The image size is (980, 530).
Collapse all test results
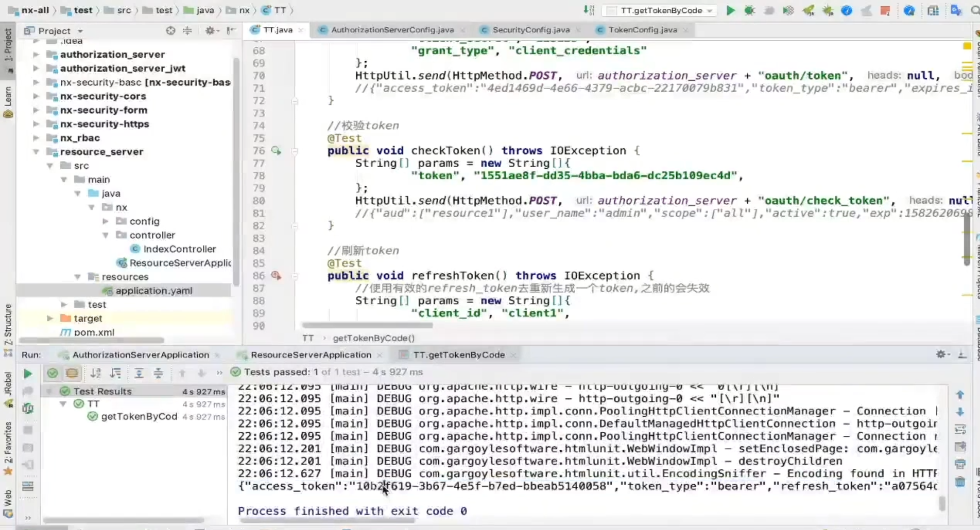click(x=159, y=373)
